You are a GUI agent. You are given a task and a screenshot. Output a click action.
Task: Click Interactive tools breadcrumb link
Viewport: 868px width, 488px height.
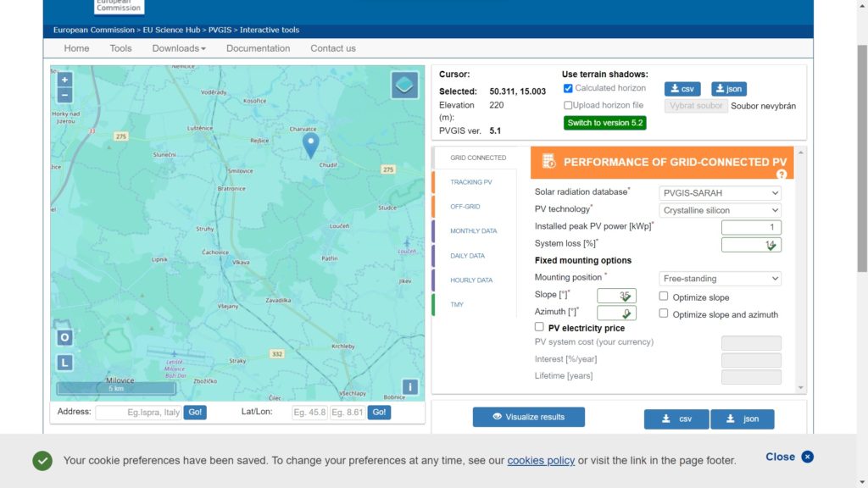tap(270, 30)
